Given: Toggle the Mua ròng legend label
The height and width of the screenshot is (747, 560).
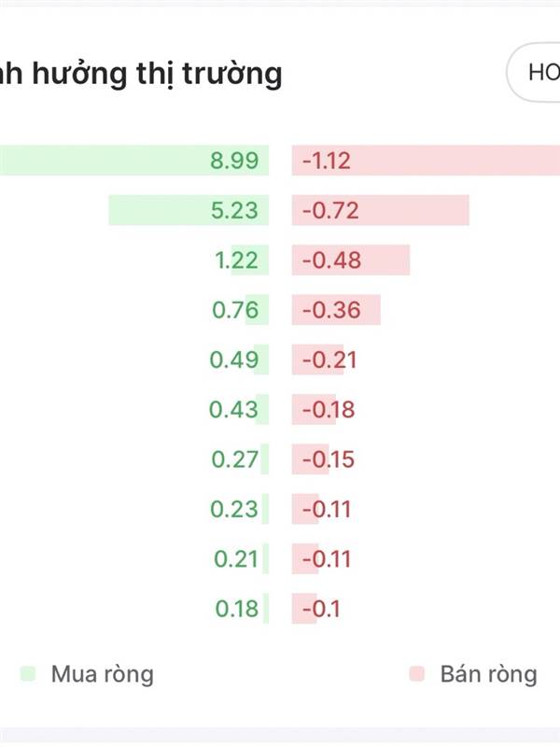Looking at the screenshot, I should [102, 673].
